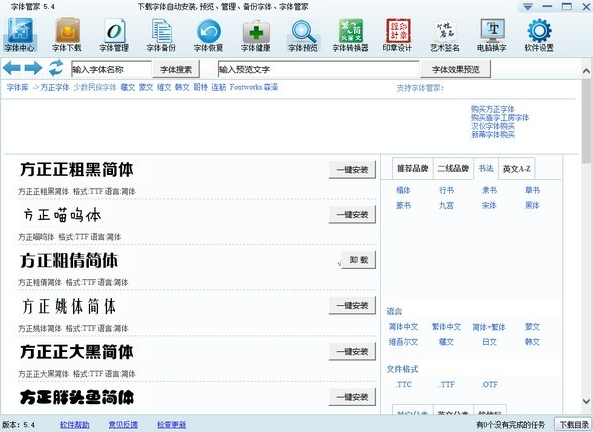
Task: Open the 印章设计 seal icon
Action: tap(397, 35)
